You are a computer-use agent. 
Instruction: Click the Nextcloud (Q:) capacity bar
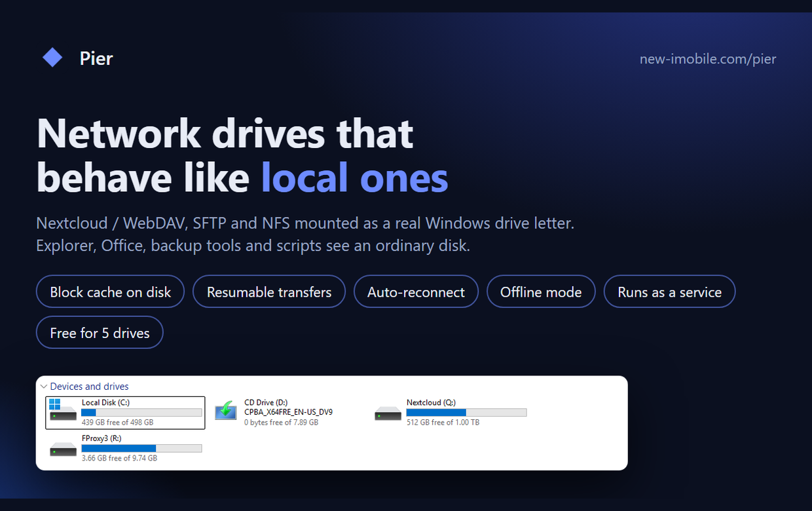click(466, 413)
